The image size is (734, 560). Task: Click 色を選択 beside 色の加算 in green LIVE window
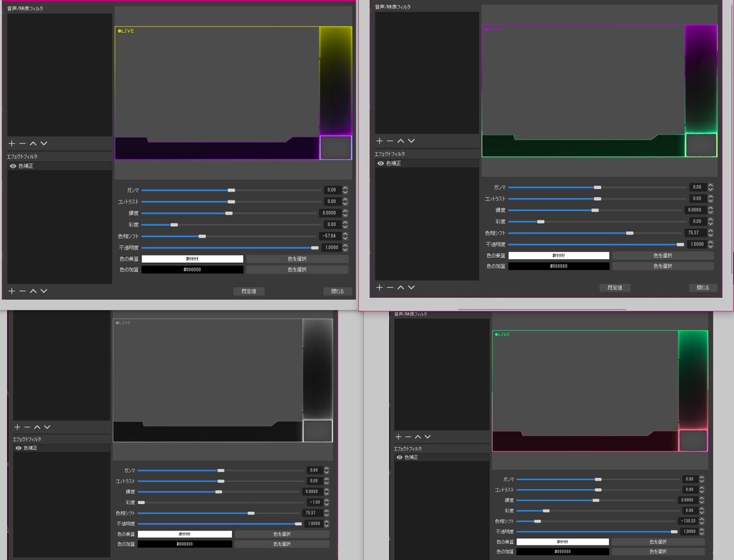(x=658, y=551)
